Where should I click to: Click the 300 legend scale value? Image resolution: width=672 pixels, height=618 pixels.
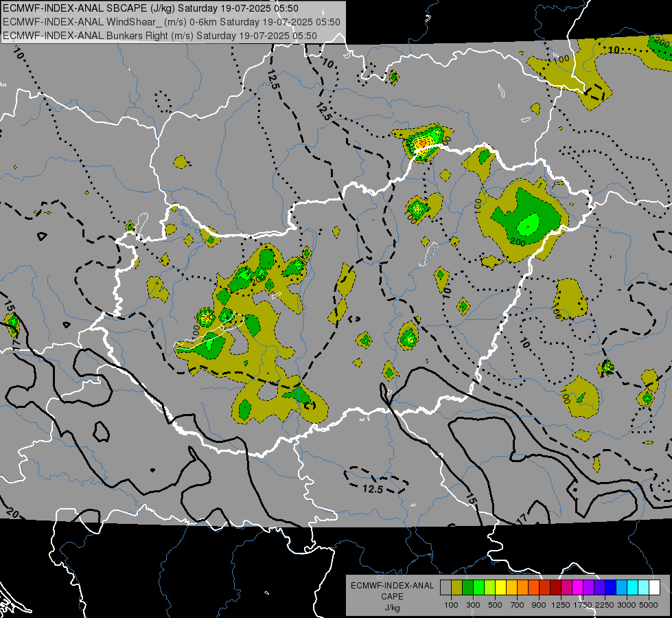coord(473,605)
